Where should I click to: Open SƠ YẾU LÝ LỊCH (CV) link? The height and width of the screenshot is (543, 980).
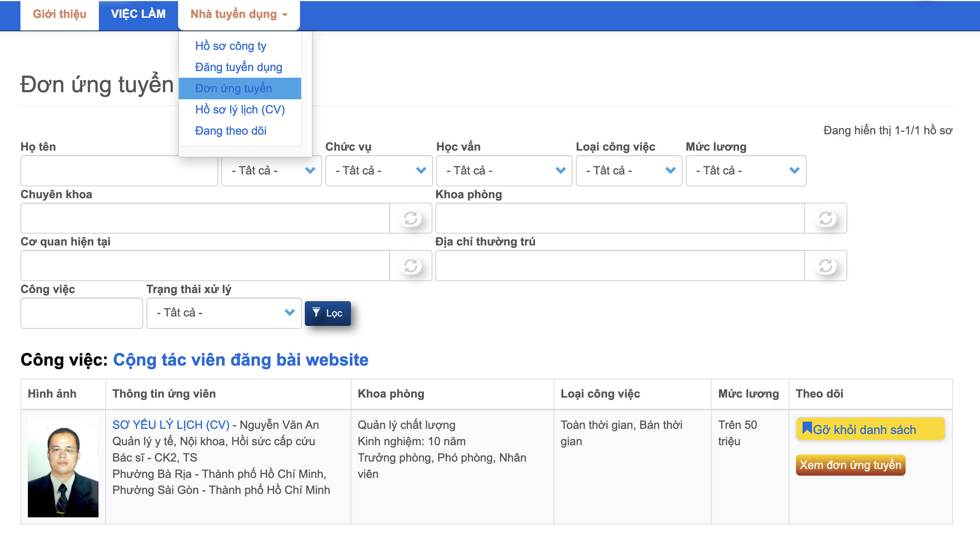pyautogui.click(x=171, y=425)
